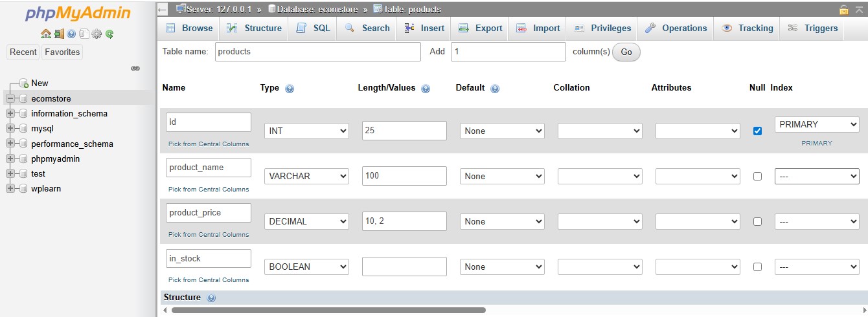Uncheck the Null checkbox for id column
The image size is (868, 317).
point(757,131)
